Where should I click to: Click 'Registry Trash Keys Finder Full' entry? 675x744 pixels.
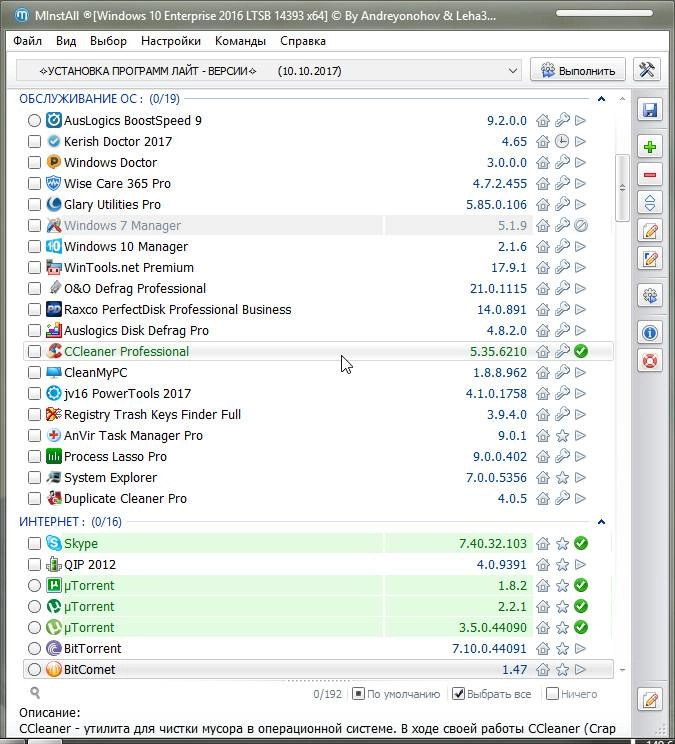(x=152, y=414)
